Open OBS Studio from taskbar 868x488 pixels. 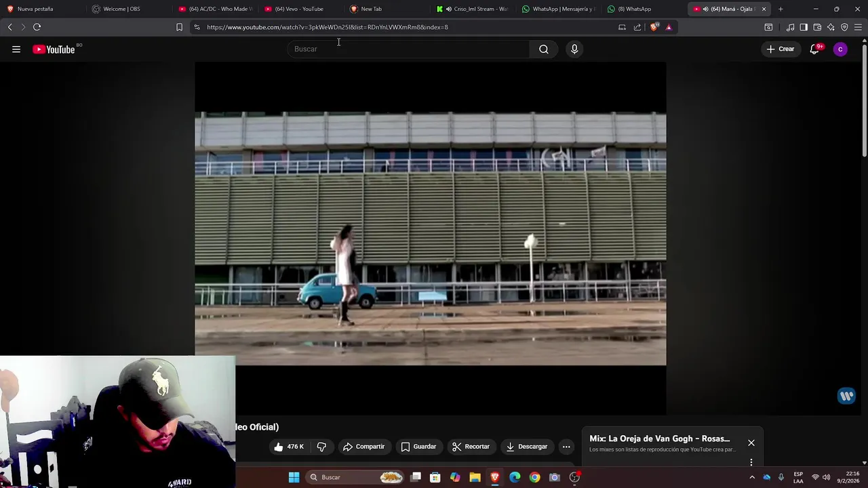(x=574, y=477)
